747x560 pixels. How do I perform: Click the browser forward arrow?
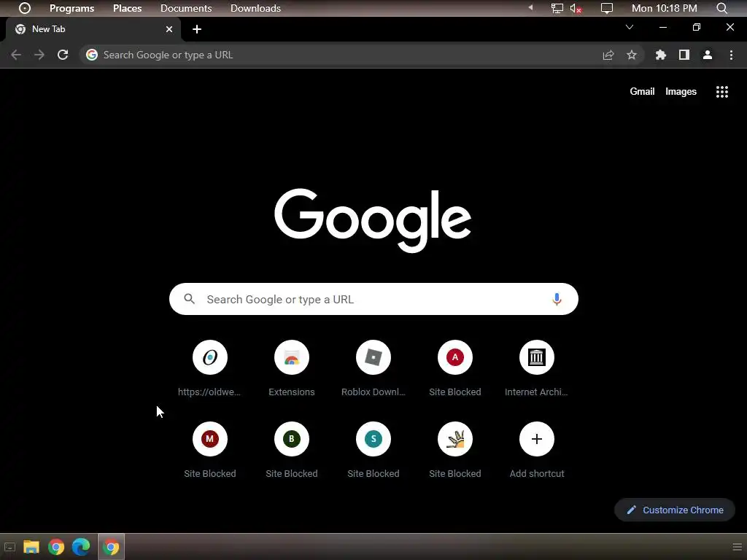click(39, 55)
